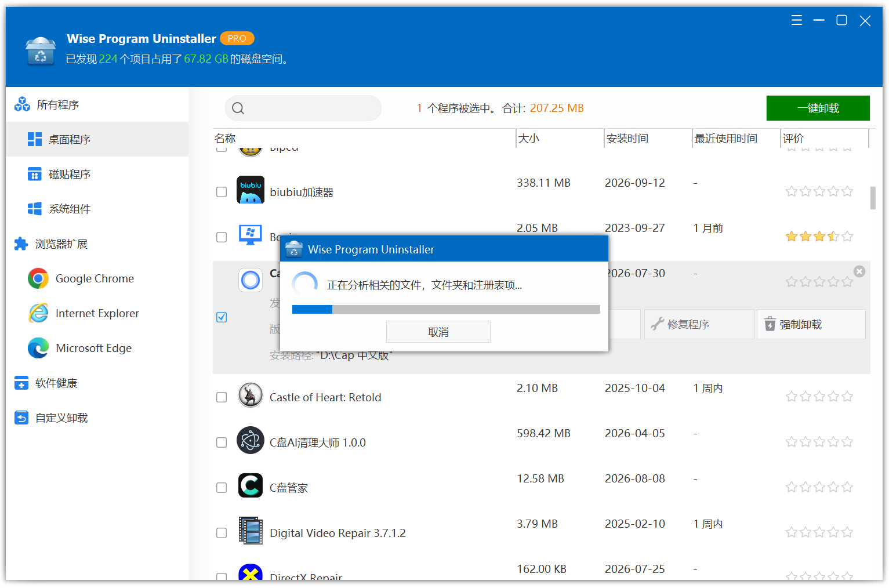Image resolution: width=889 pixels, height=588 pixels.
Task: Click the 修复程序 button
Action: tap(699, 324)
